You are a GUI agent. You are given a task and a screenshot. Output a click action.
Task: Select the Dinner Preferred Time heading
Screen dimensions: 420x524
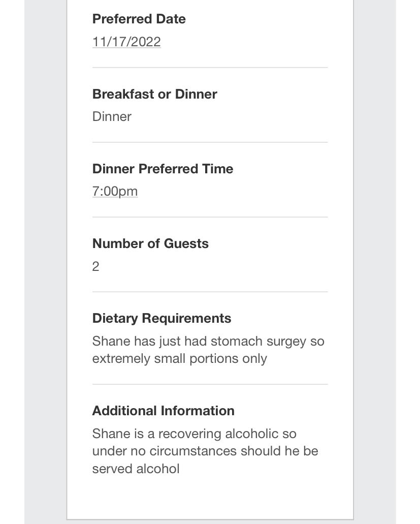(x=163, y=169)
